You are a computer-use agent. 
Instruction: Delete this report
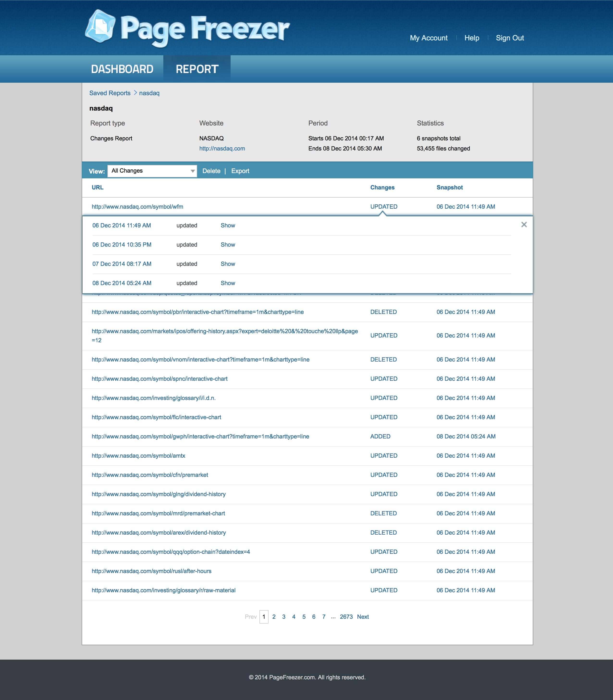point(211,171)
